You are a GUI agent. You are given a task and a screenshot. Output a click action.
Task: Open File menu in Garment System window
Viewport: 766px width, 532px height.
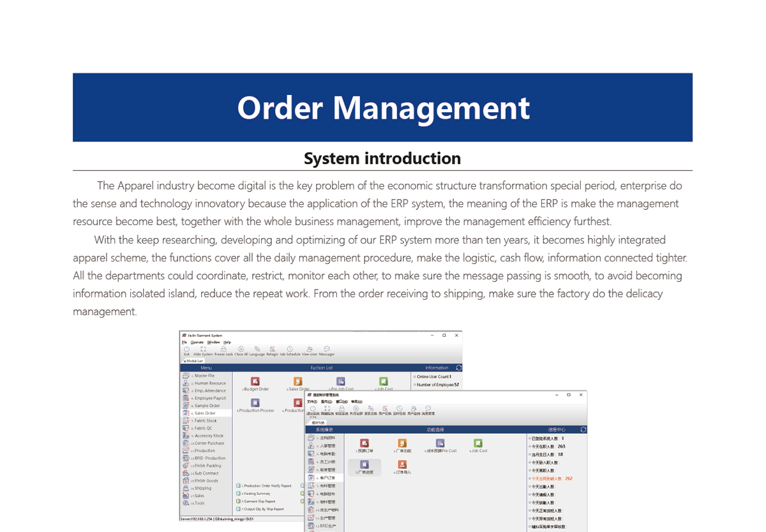[x=184, y=342]
